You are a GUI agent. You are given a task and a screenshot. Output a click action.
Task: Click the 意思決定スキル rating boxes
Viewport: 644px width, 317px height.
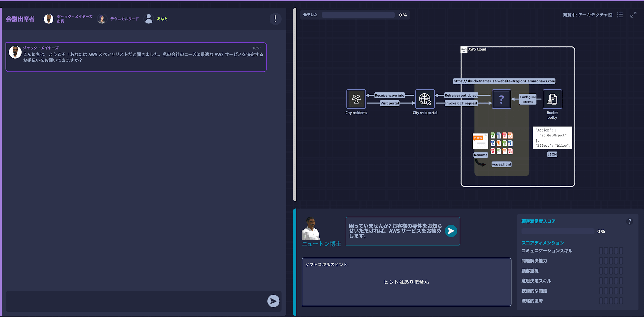(611, 281)
